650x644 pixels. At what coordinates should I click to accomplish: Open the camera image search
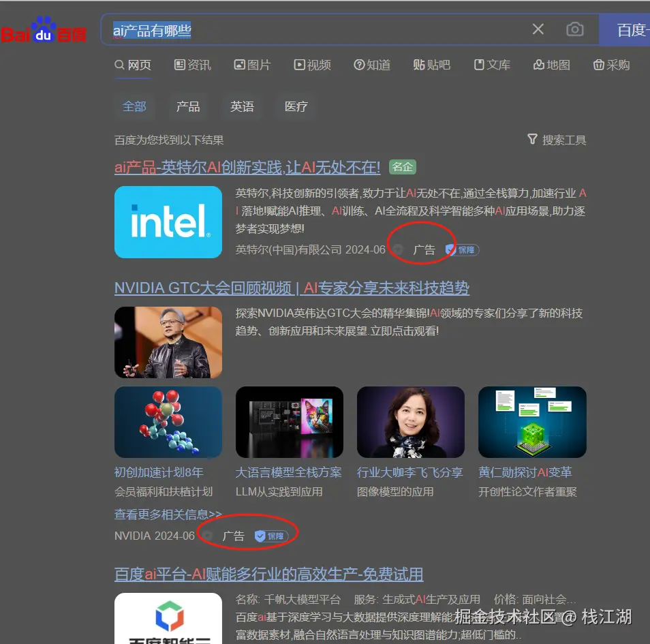[x=575, y=29]
